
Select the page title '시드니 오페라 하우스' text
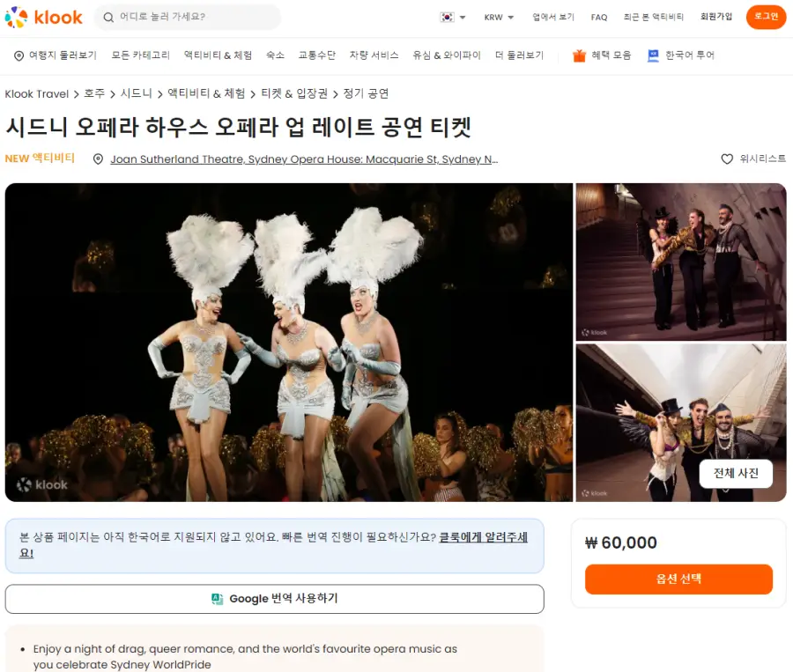[x=107, y=127]
